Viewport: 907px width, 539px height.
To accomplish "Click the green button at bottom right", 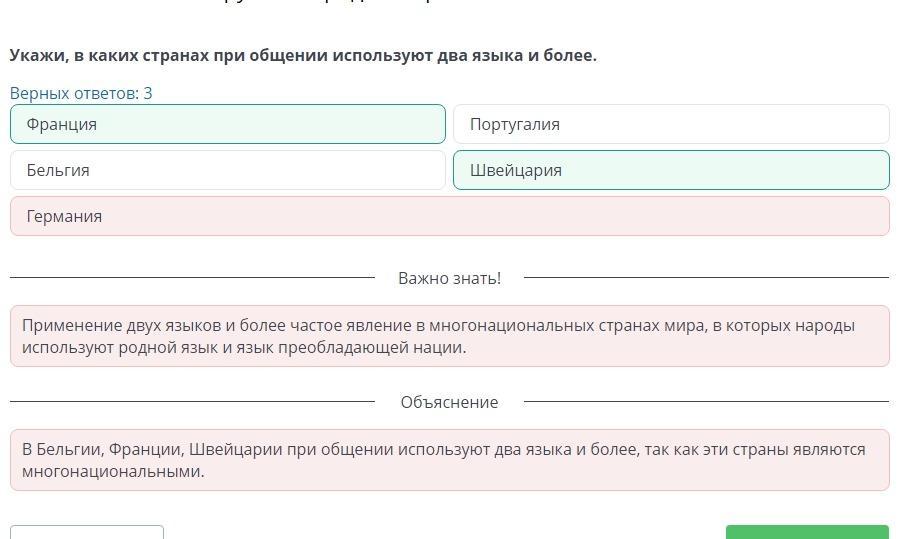I will (806, 532).
